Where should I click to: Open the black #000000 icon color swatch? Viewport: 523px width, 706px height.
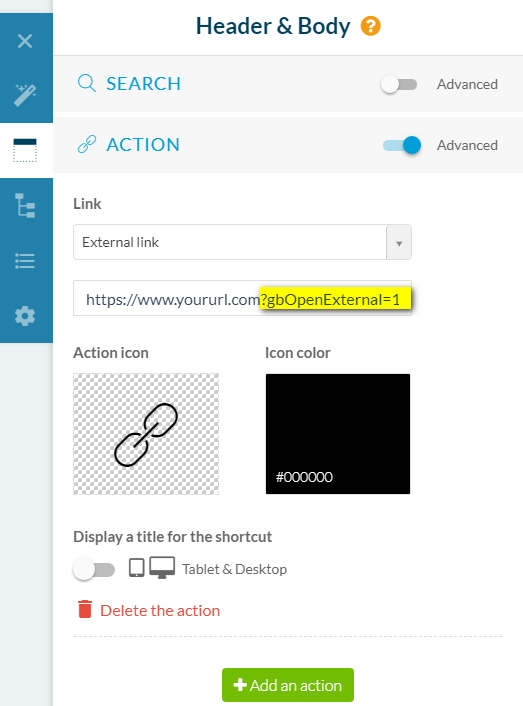click(338, 434)
